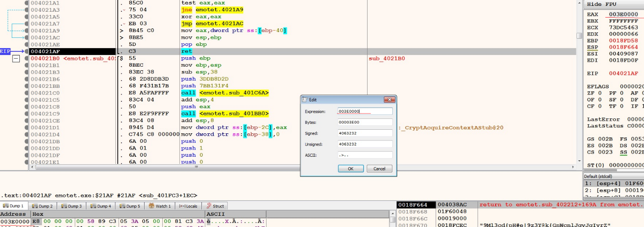Image resolution: width=644 pixels, height=227 pixels.
Task: Click the LastStatus register entry
Action: click(x=615, y=126)
